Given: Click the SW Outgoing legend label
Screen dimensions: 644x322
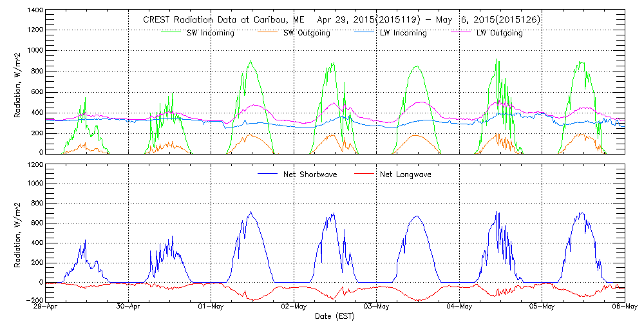Looking at the screenshot, I should point(307,33).
